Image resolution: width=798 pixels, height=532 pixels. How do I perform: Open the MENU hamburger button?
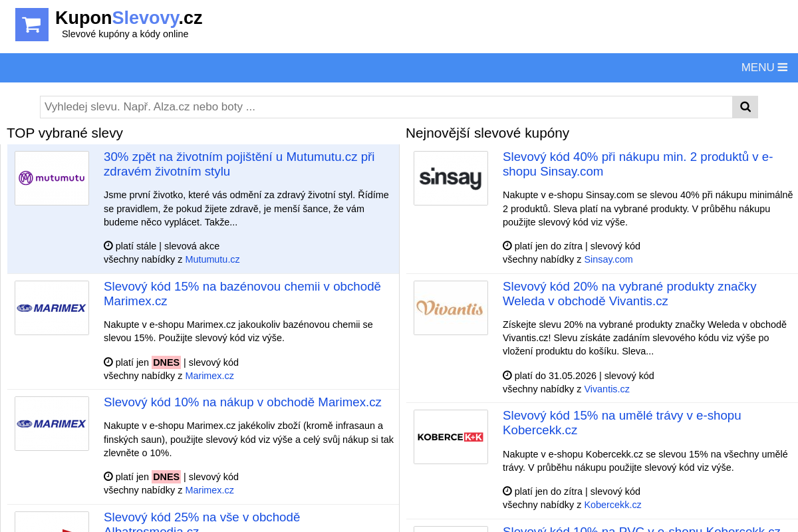click(x=764, y=67)
